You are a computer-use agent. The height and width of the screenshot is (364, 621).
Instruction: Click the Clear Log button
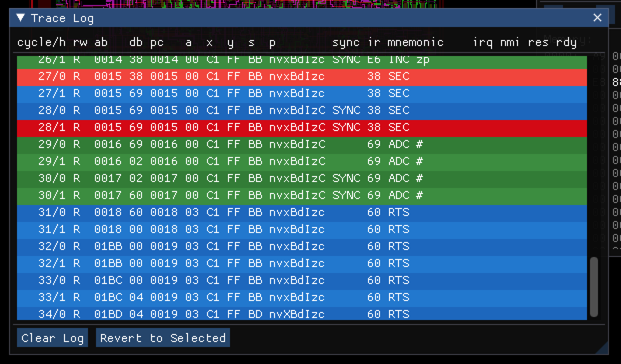tap(52, 337)
